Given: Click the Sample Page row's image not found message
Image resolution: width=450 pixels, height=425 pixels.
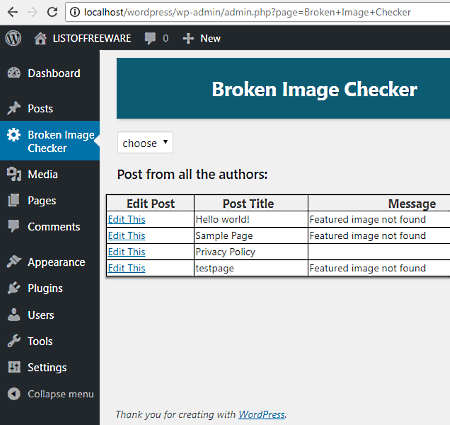Looking at the screenshot, I should (367, 236).
